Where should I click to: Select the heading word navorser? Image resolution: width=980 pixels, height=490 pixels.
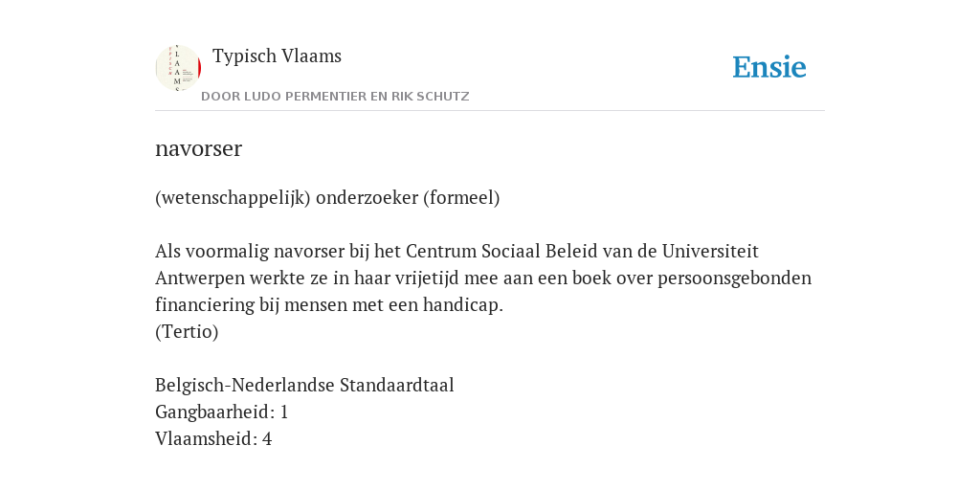tap(198, 148)
